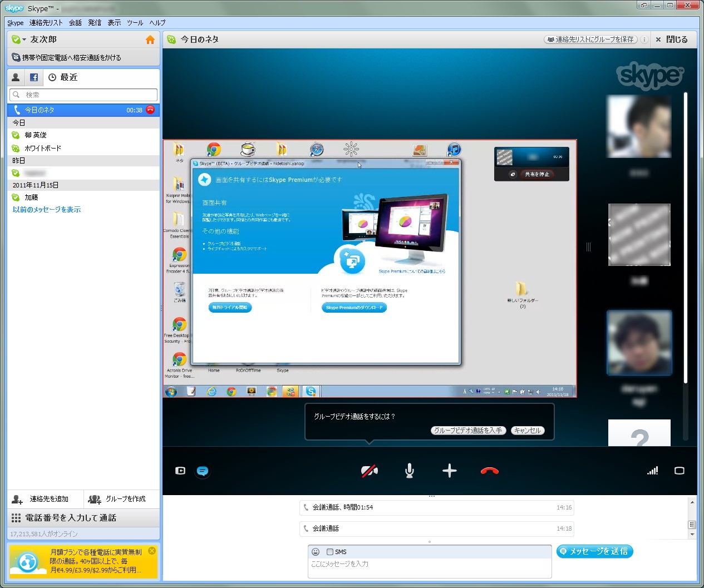704x588 pixels.
Task: Switch to the Facebook contacts tab
Action: (x=34, y=77)
